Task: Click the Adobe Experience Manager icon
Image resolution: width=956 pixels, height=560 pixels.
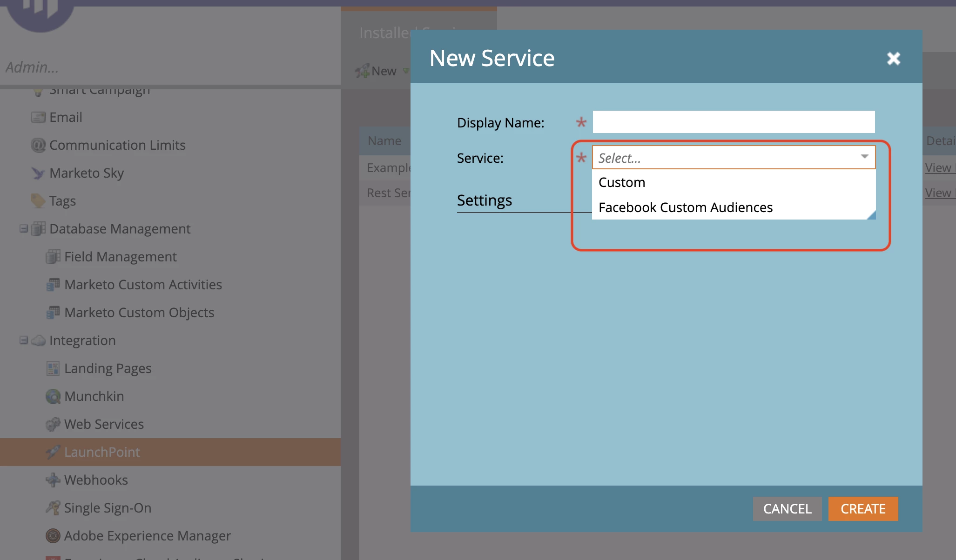Action: point(53,536)
